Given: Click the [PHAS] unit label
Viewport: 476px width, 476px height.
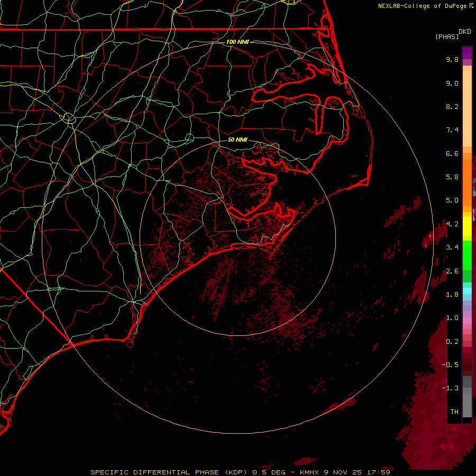Looking at the screenshot, I should (x=447, y=37).
